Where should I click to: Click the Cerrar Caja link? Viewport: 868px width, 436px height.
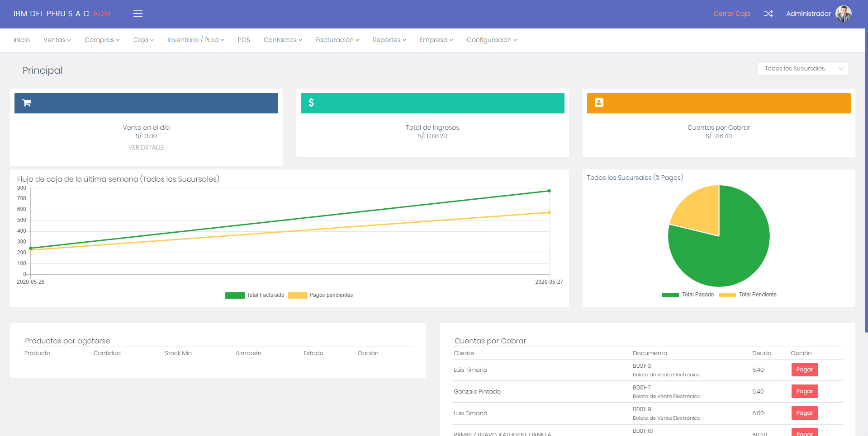point(731,14)
